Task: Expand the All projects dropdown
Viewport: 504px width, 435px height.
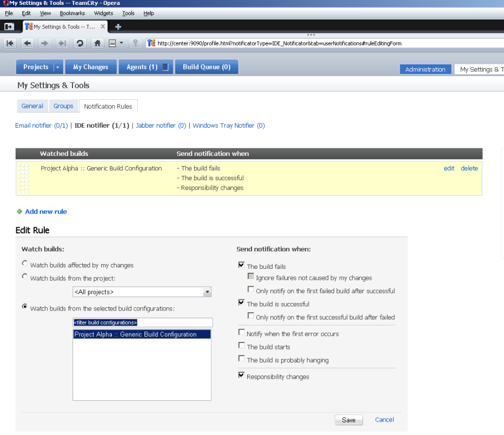Action: [207, 292]
